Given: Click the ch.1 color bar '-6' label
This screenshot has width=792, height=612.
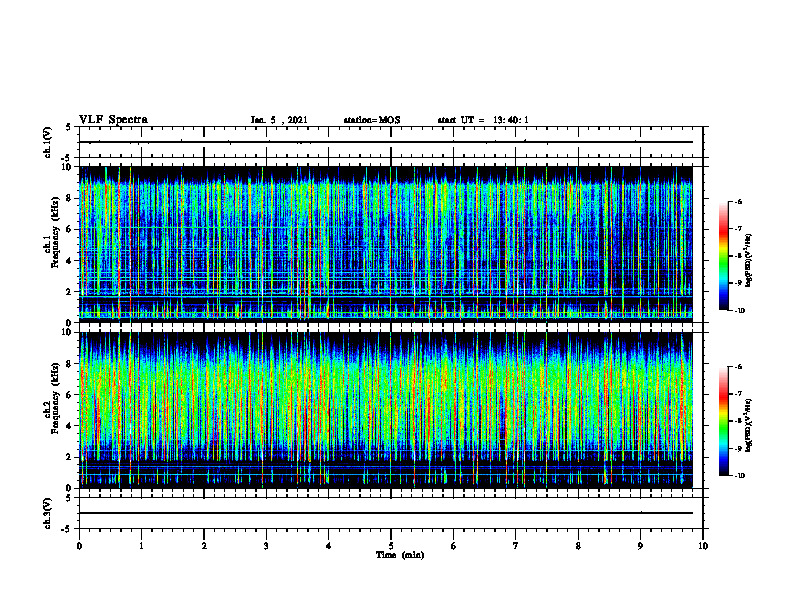Looking at the screenshot, I should click(x=738, y=201).
